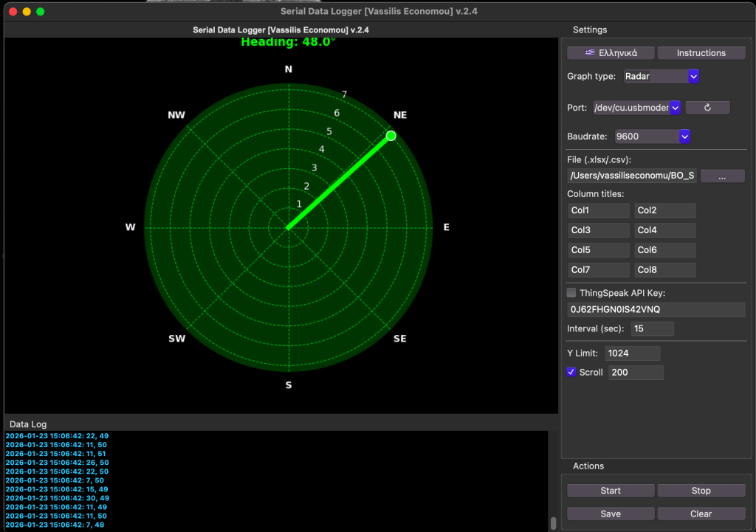The image size is (756, 532).
Task: Switch language with the Ελληνικά flag button
Action: pos(611,53)
